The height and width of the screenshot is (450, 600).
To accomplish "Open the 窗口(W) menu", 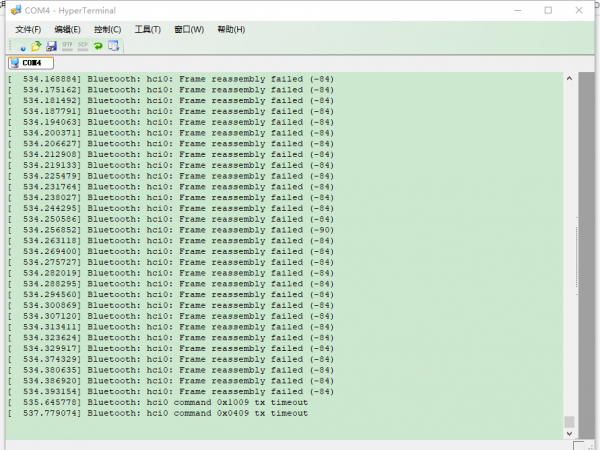I will (x=188, y=29).
